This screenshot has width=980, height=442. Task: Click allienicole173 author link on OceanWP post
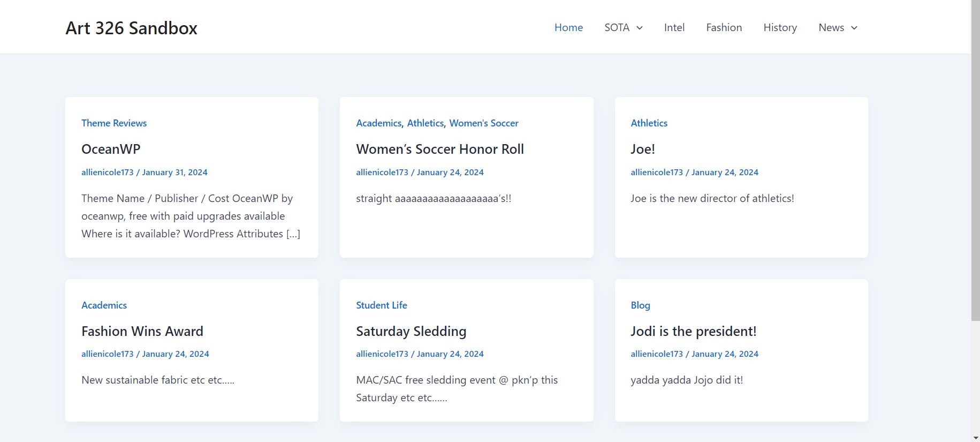(x=108, y=173)
